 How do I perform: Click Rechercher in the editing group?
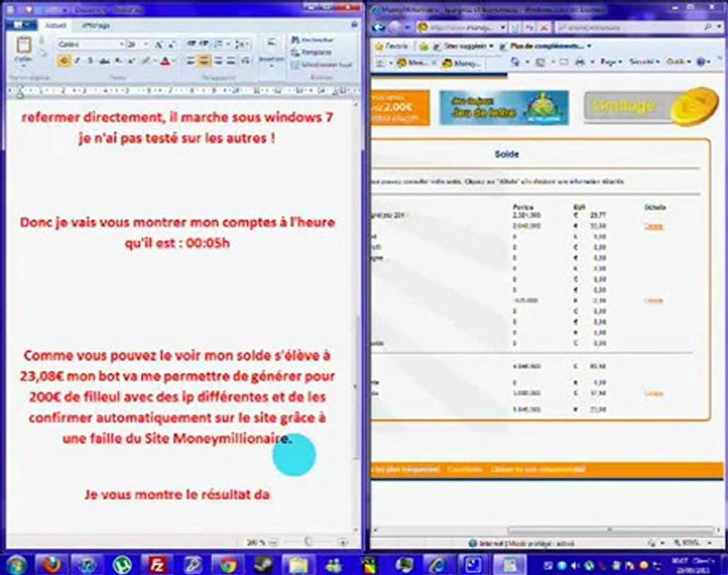pos(312,40)
